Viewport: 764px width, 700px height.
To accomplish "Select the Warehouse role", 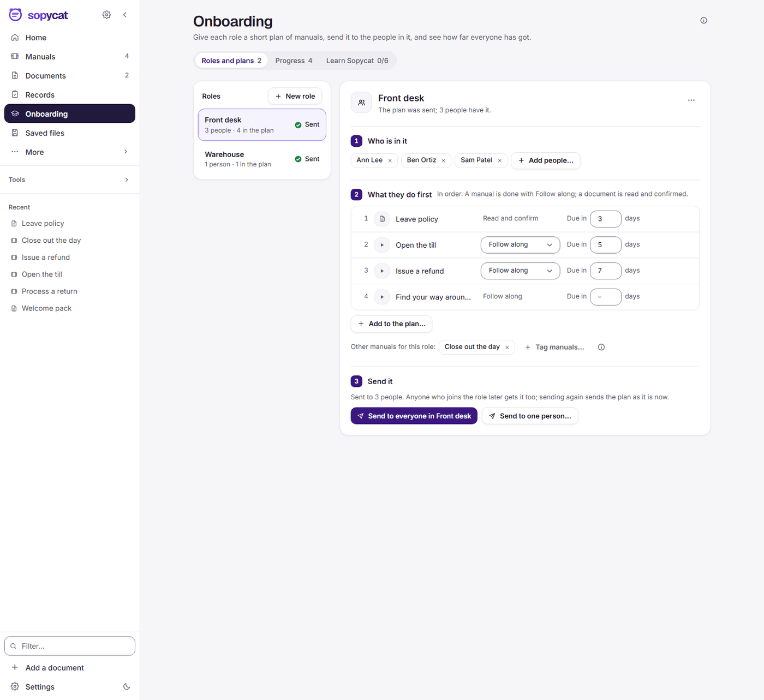I will coord(262,159).
